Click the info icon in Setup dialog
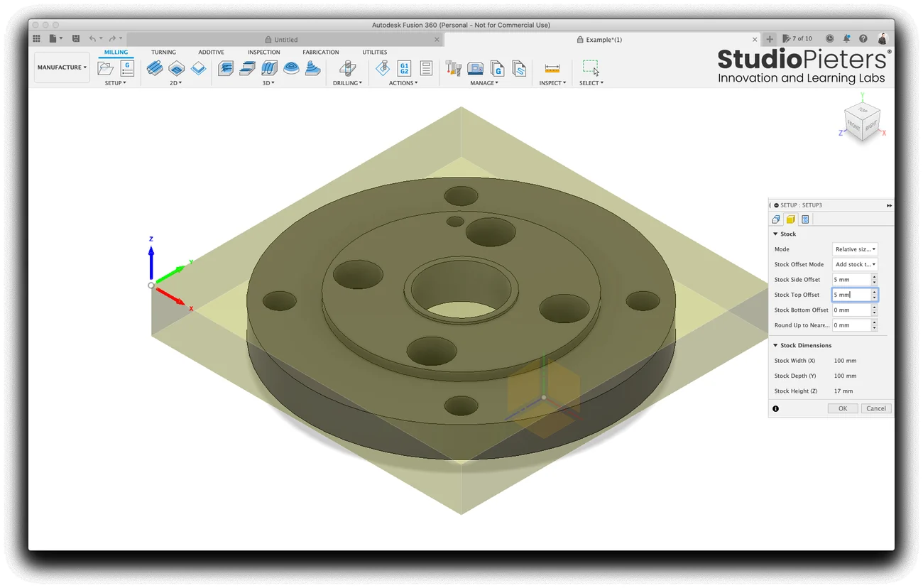This screenshot has height=588, width=923. coord(775,408)
